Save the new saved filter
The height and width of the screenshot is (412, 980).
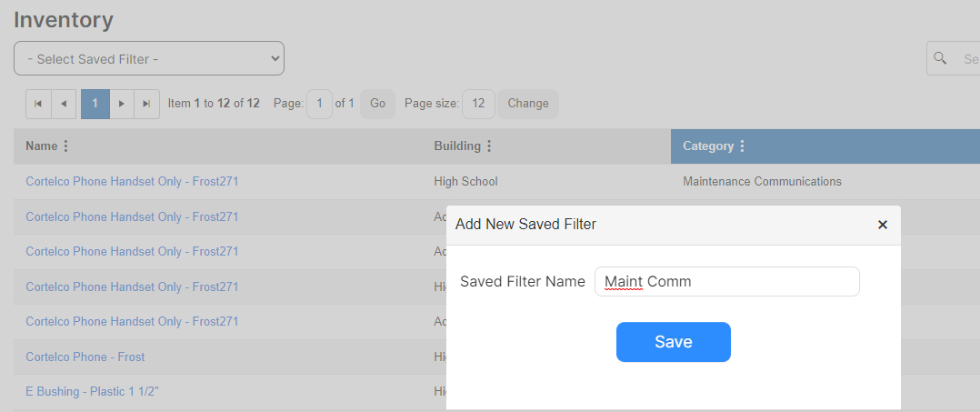tap(673, 342)
